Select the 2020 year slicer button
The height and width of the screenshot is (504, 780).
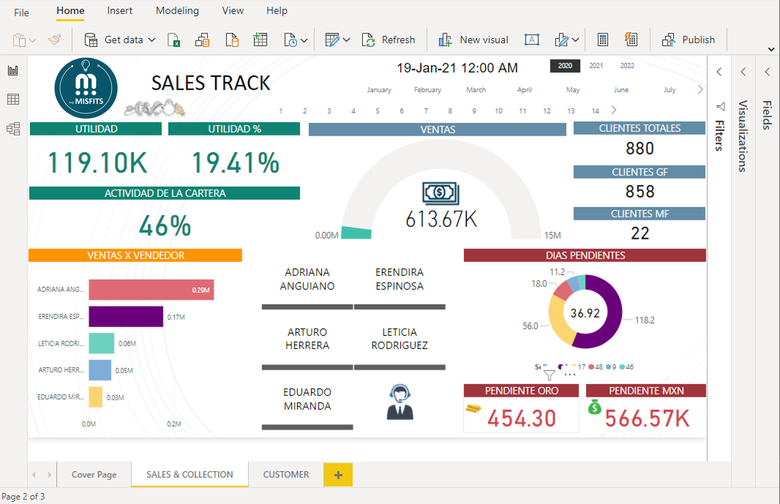click(565, 66)
